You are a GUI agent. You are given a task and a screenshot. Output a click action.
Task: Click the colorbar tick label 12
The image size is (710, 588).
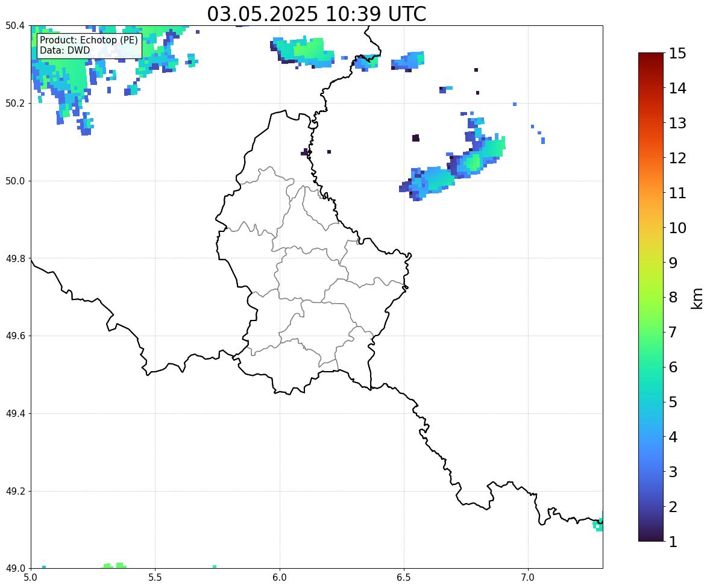(x=677, y=158)
